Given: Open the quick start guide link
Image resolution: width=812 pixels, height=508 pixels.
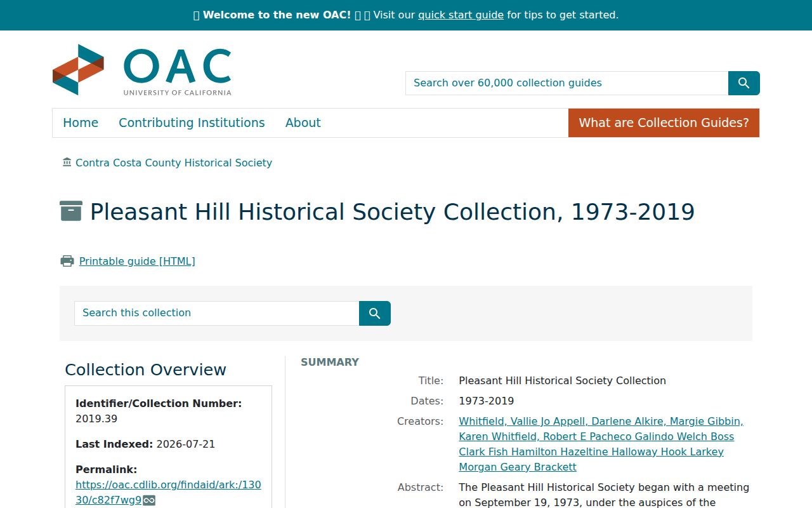Looking at the screenshot, I should coord(461,15).
